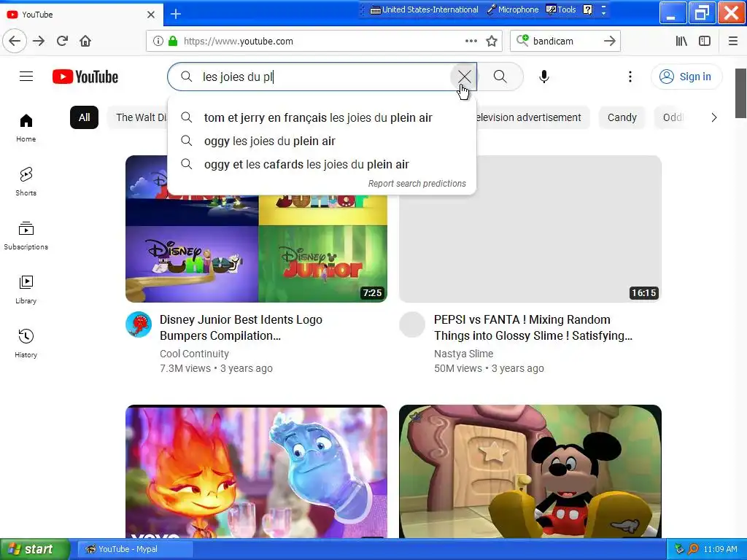
Task: Click the green padlock security icon
Action: pos(173,41)
